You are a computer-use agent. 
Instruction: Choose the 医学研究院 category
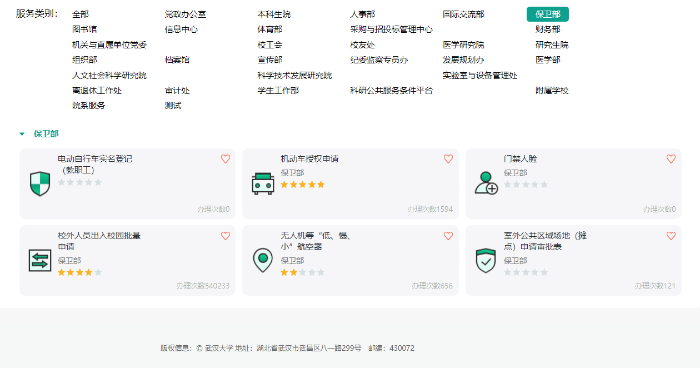pos(463,45)
